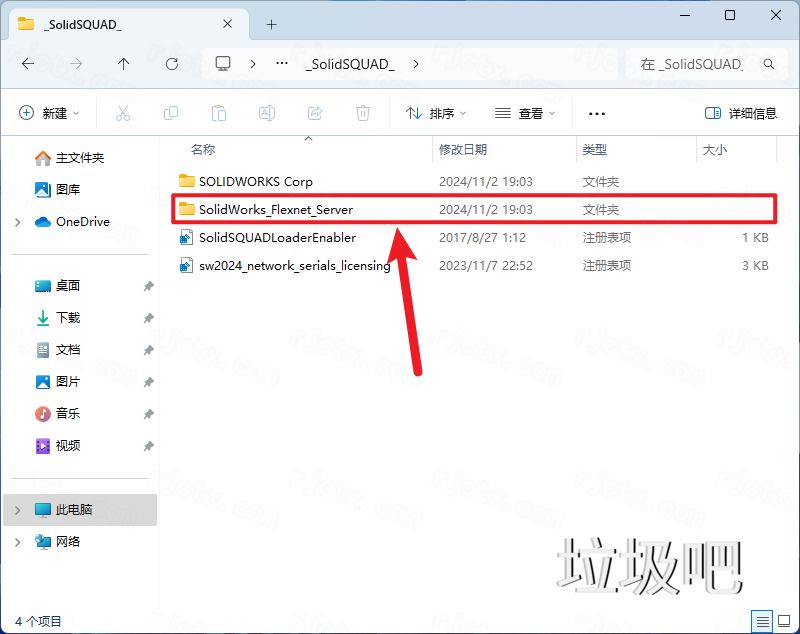
Task: Open the see-more (...) toolbar icon
Action: click(596, 112)
